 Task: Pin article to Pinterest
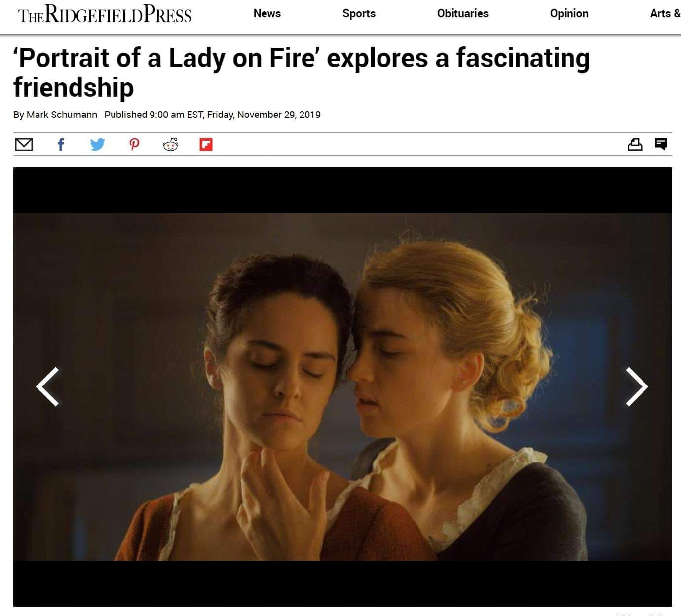click(134, 144)
